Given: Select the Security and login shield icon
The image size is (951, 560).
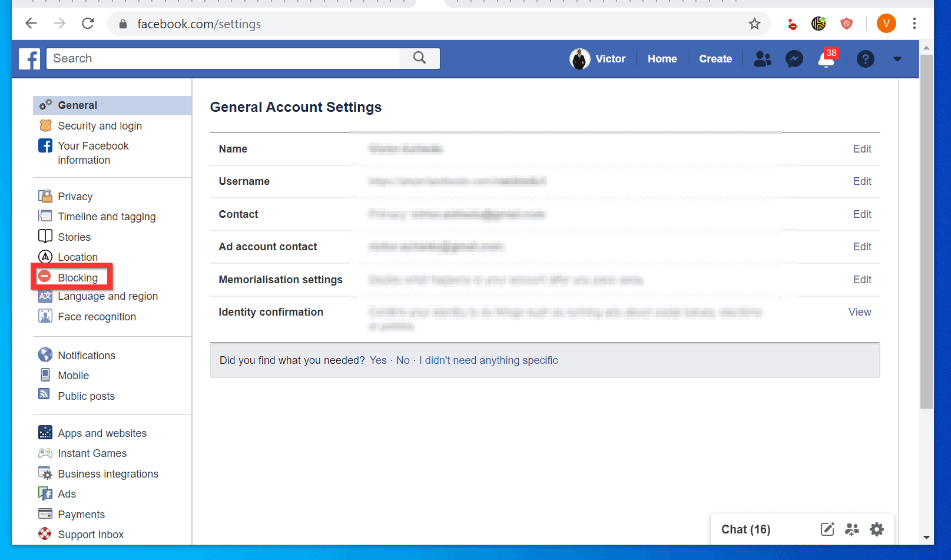Looking at the screenshot, I should point(45,125).
